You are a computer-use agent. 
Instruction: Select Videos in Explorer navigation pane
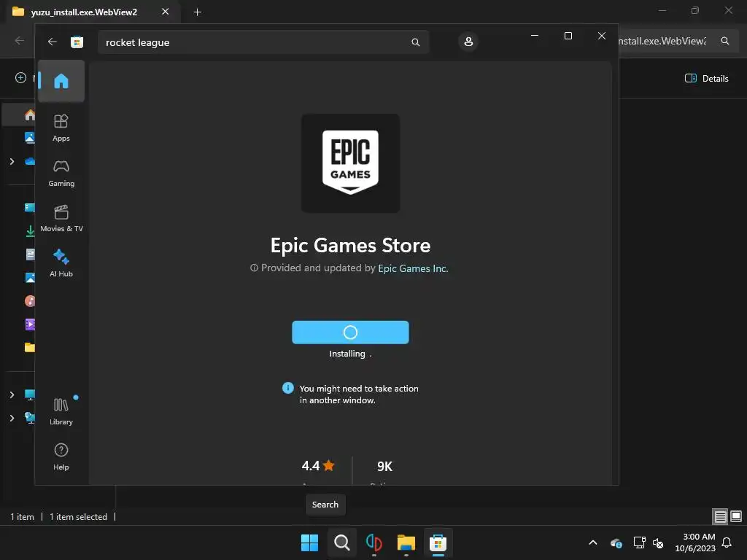(30, 324)
